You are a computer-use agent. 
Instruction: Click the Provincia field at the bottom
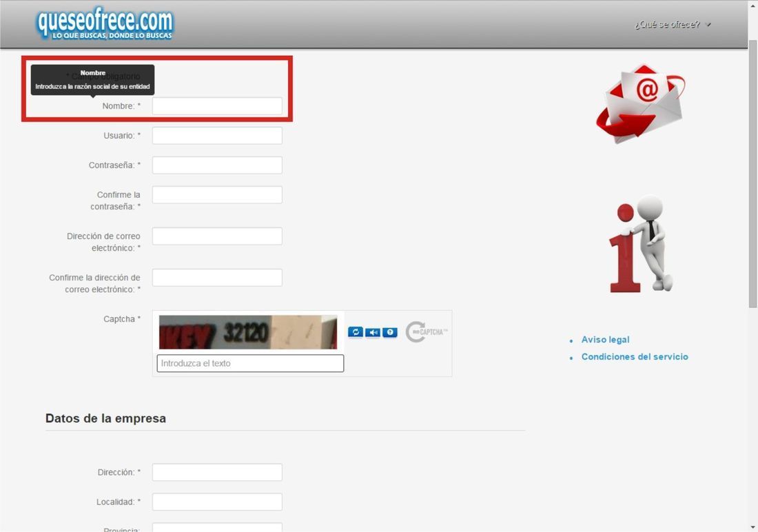[217, 527]
